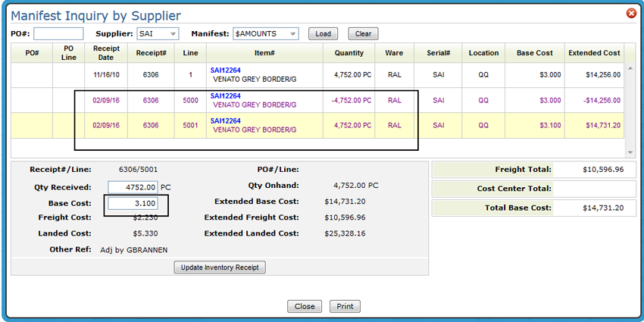644x322 pixels.
Task: Click the Print button
Action: [x=345, y=307]
